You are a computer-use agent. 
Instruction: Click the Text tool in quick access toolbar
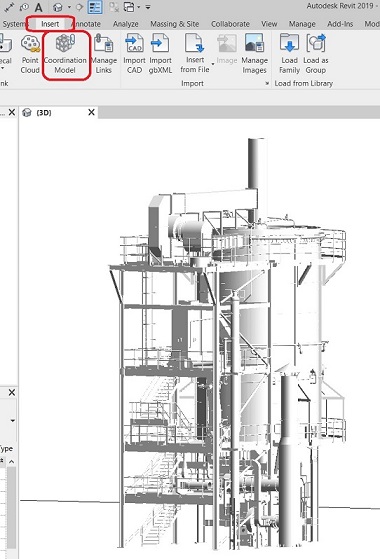click(38, 7)
